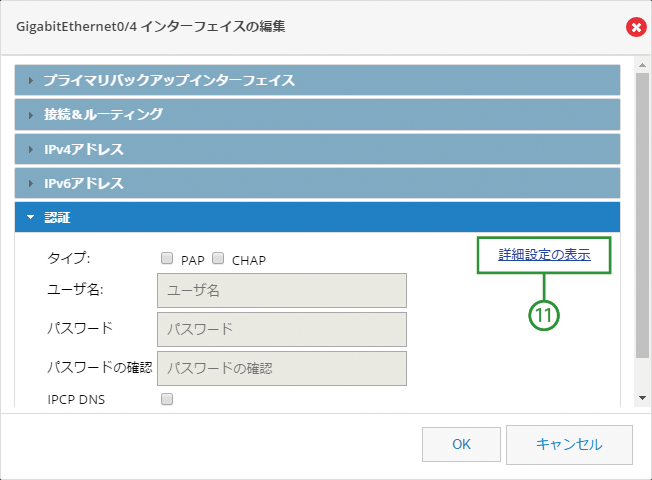Viewport: 652px width, 480px height.
Task: Click the キャンセル button
Action: pyautogui.click(x=569, y=445)
